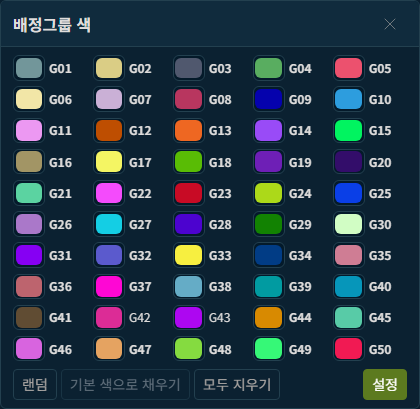
Task: Click the 기본 색으로 채우기 button
Action: point(125,384)
